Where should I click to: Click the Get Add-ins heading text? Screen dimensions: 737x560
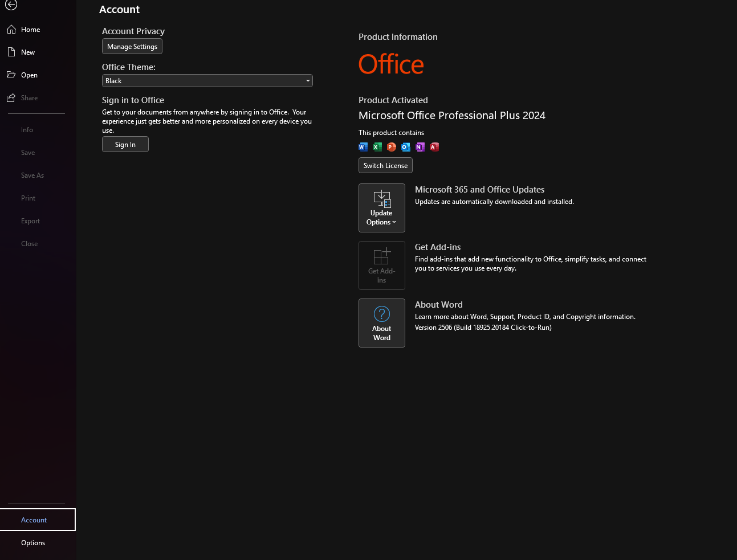(x=438, y=247)
